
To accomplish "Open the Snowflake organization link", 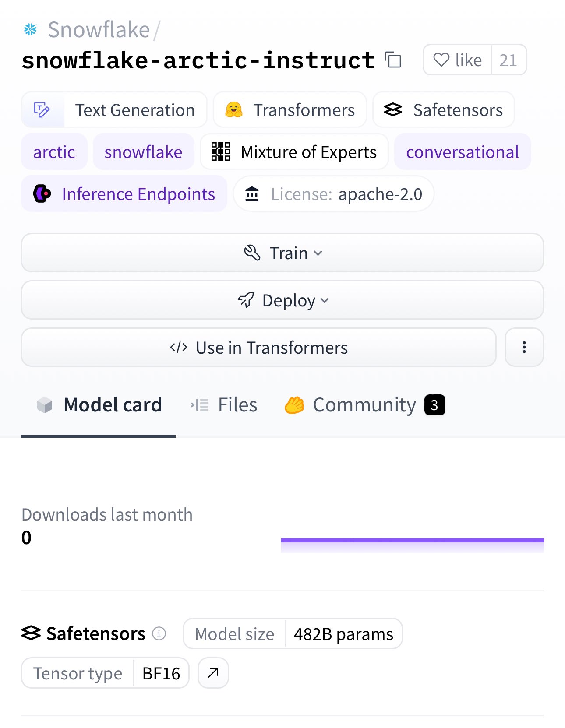I will click(x=99, y=30).
